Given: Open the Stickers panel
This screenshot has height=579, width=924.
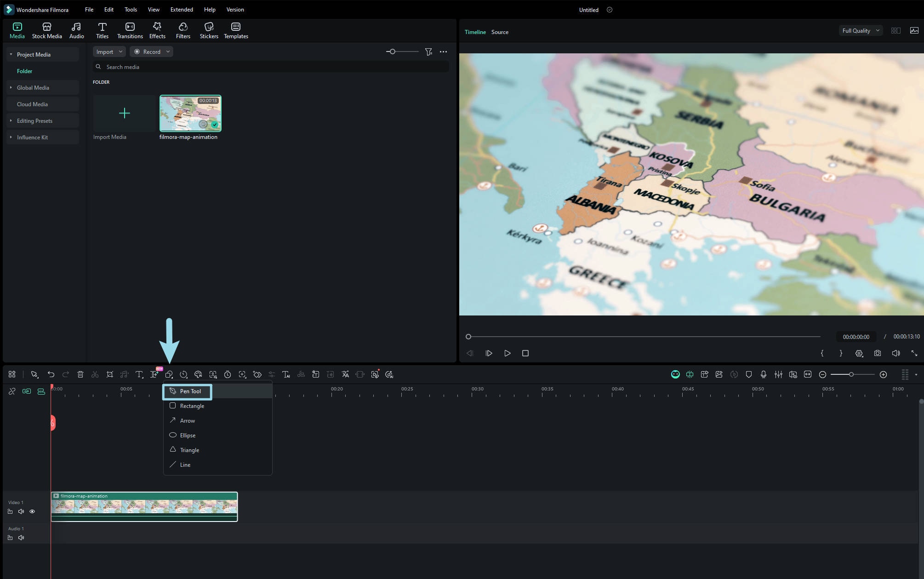Looking at the screenshot, I should [x=209, y=30].
